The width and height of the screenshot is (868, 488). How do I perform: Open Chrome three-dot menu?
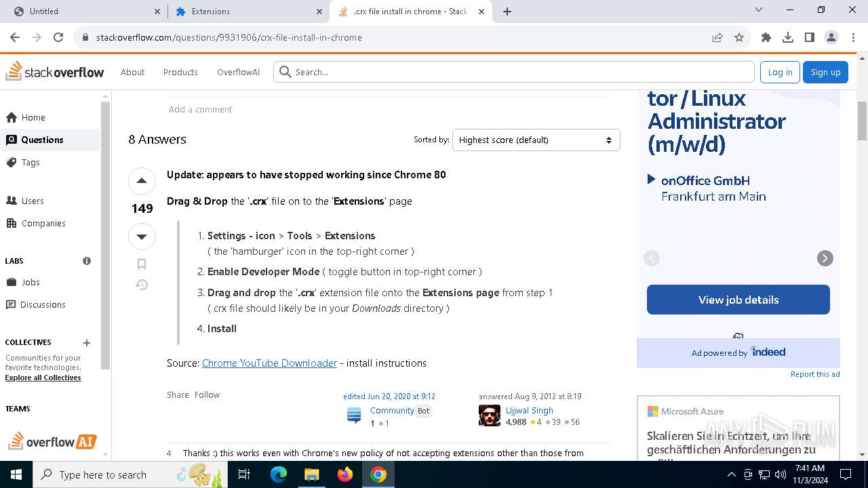[x=852, y=37]
